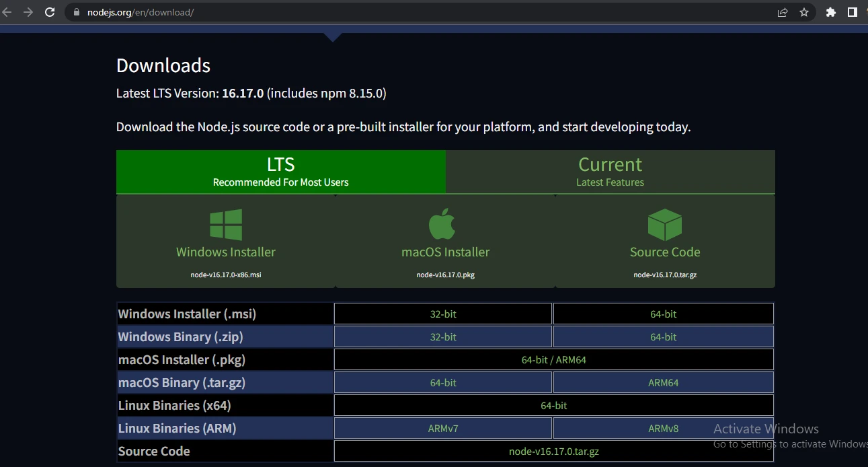Reload the Node.js download page

50,12
